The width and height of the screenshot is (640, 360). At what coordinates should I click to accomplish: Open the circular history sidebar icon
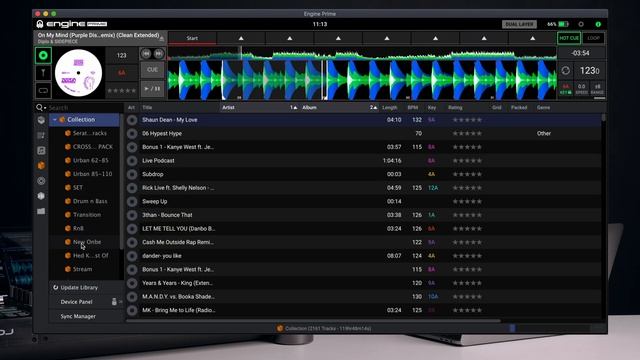(x=41, y=181)
